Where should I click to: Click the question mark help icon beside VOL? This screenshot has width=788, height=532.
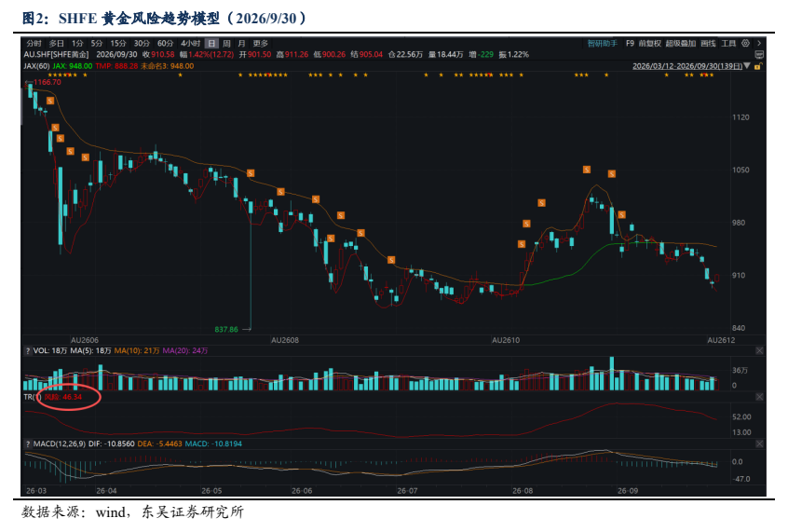[28, 350]
